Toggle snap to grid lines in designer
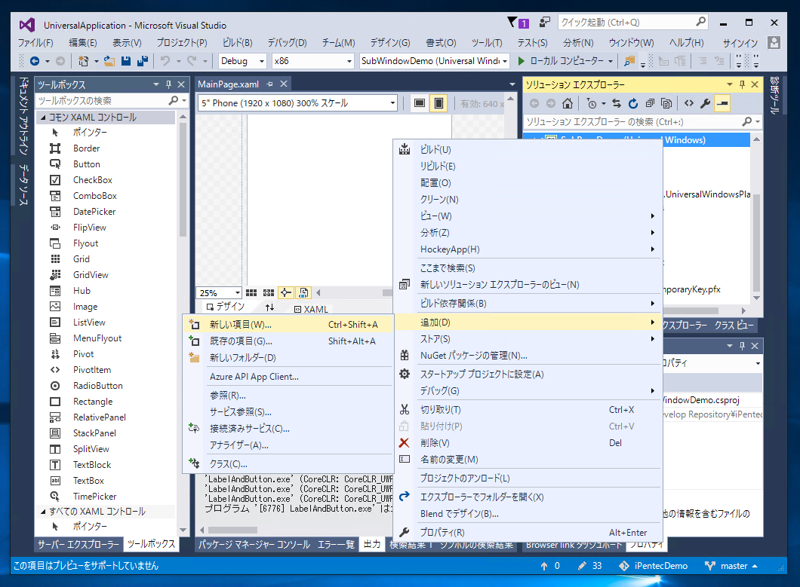This screenshot has height=587, width=800. tap(268, 293)
